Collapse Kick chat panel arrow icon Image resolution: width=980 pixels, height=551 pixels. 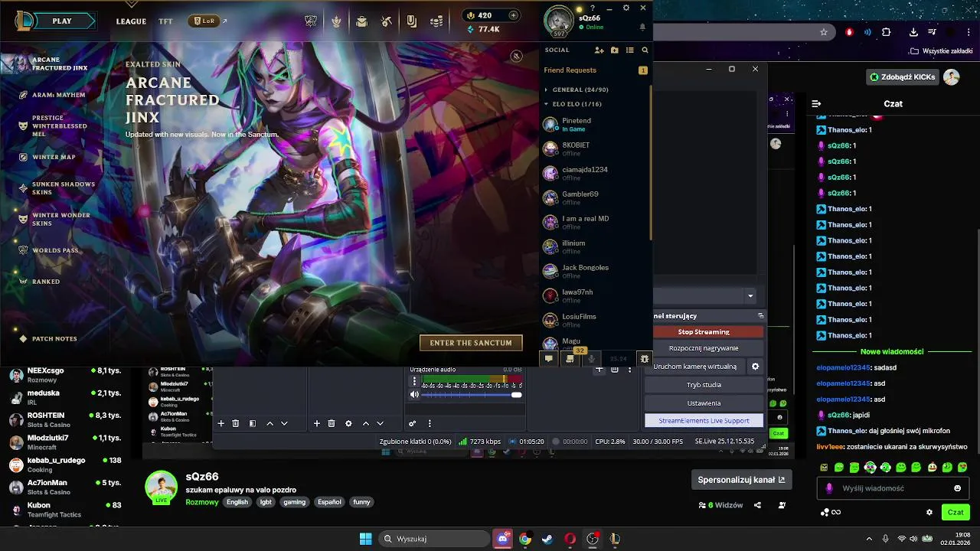[x=816, y=103]
